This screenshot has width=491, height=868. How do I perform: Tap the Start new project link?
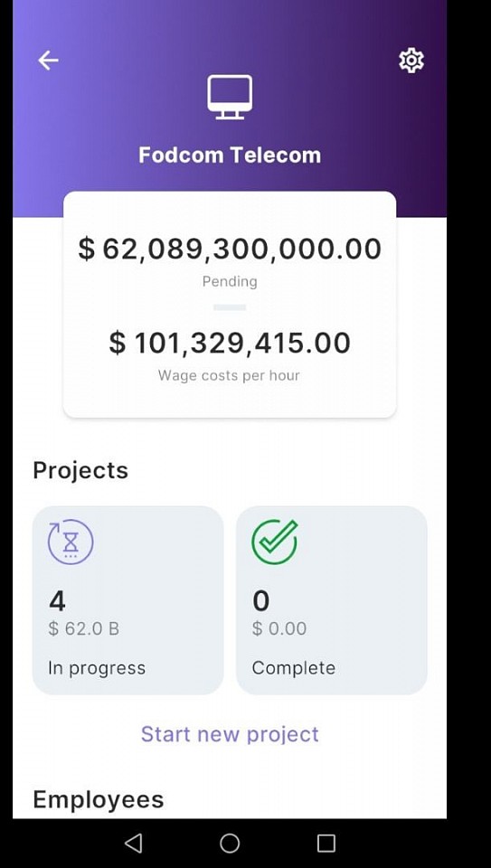tap(230, 734)
